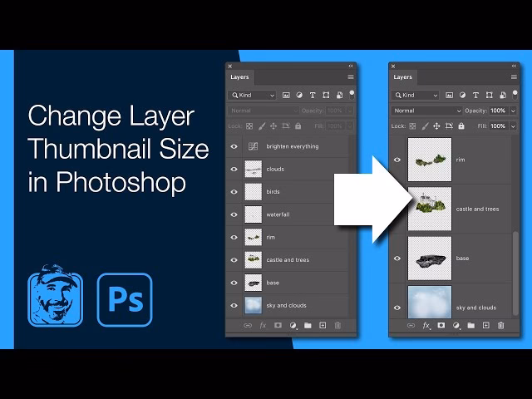This screenshot has height=399, width=532.
Task: Click add layer mask icon in right panel
Action: pos(441,325)
